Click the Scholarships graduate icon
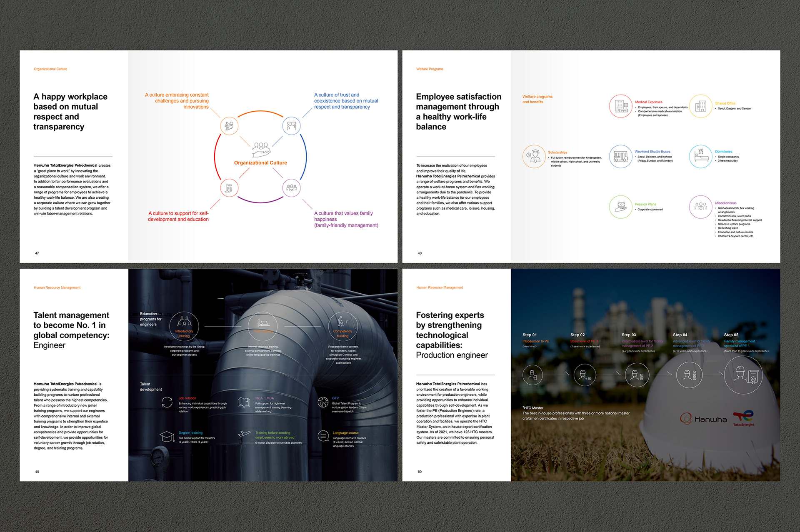Screen dimensions: 800x532 tap(534, 157)
